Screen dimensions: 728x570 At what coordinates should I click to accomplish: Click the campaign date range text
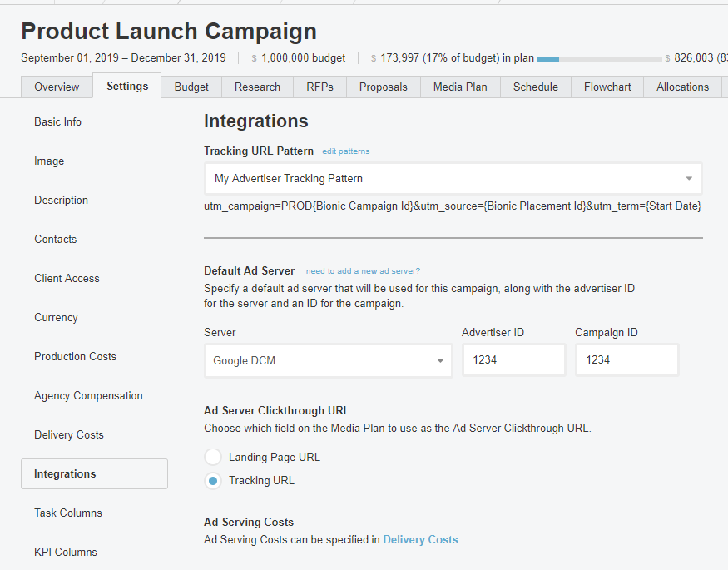click(123, 58)
